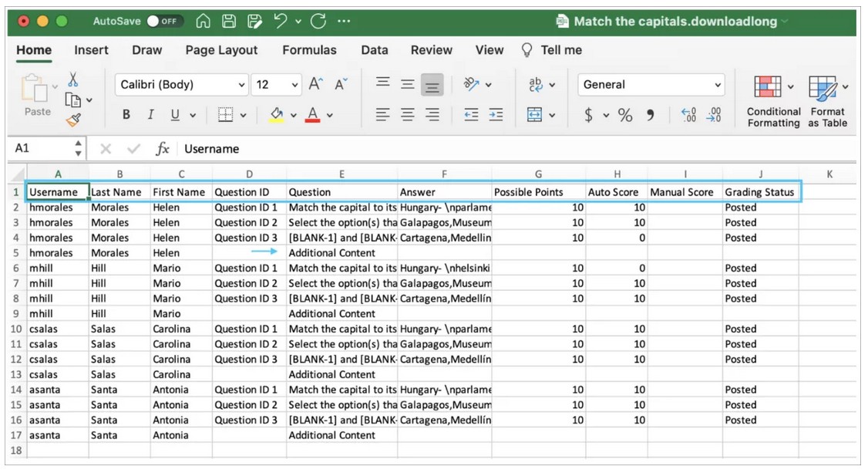Click the Cut scissors icon
This screenshot has height=473, width=868.
(73, 79)
